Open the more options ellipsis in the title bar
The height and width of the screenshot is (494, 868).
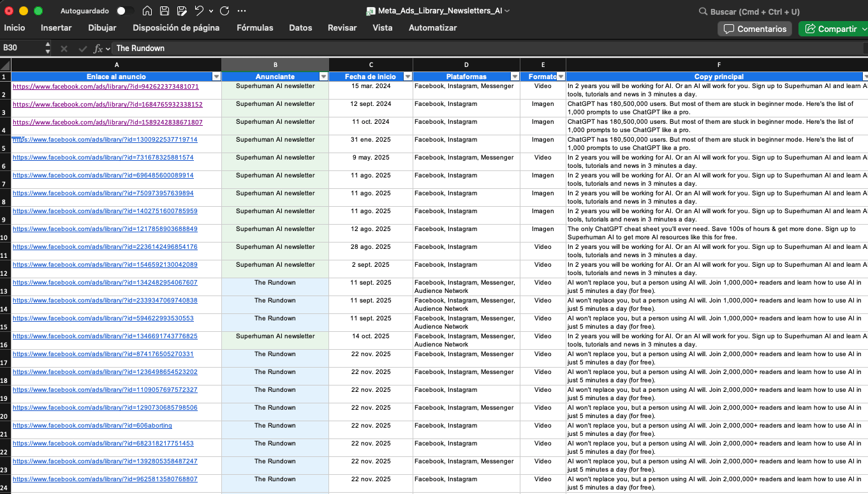coord(241,11)
